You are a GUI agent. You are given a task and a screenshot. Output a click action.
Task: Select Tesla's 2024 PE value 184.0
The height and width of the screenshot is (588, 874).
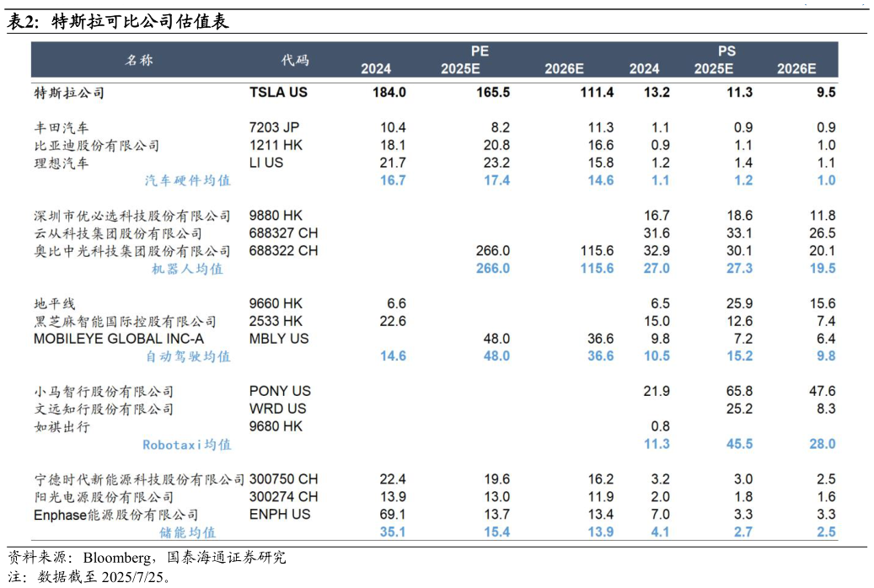(389, 93)
